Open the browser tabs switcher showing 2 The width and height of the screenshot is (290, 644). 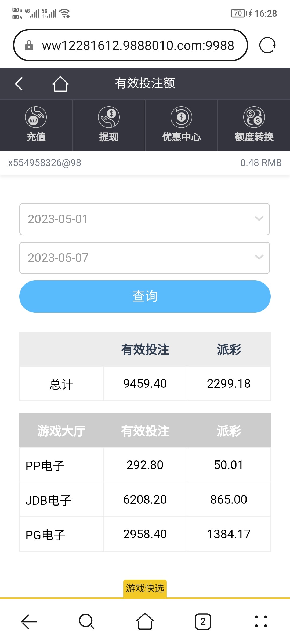coord(203,621)
